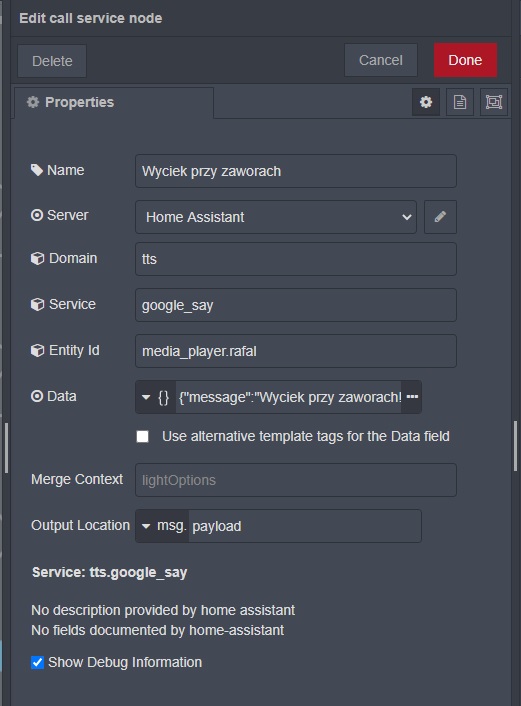Open Output Location msg type dropdown
The width and height of the screenshot is (521, 706).
tap(163, 526)
